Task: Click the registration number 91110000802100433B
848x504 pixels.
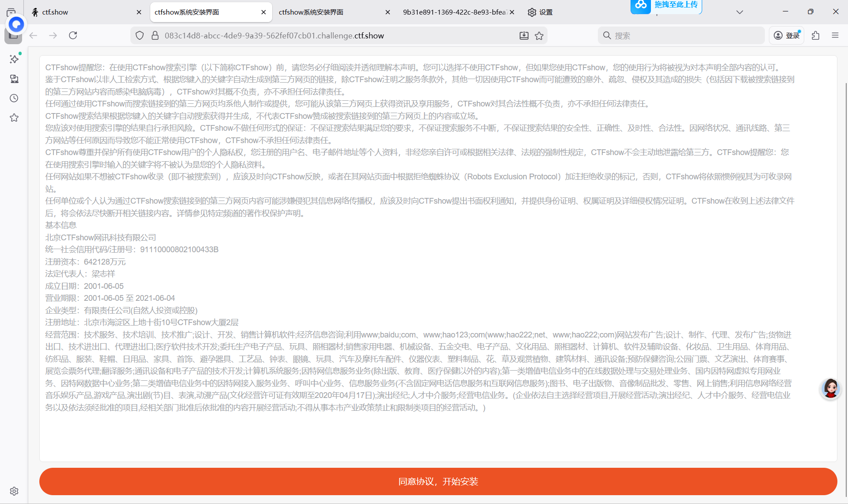Action: [x=179, y=250]
